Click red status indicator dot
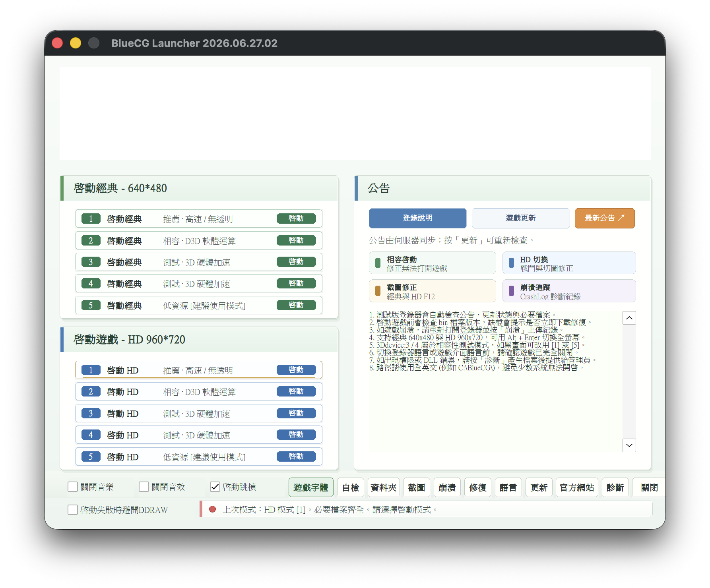This screenshot has width=710, height=588. click(212, 509)
